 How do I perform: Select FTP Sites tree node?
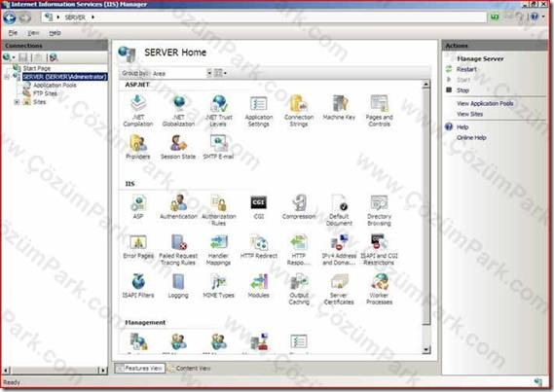45,93
